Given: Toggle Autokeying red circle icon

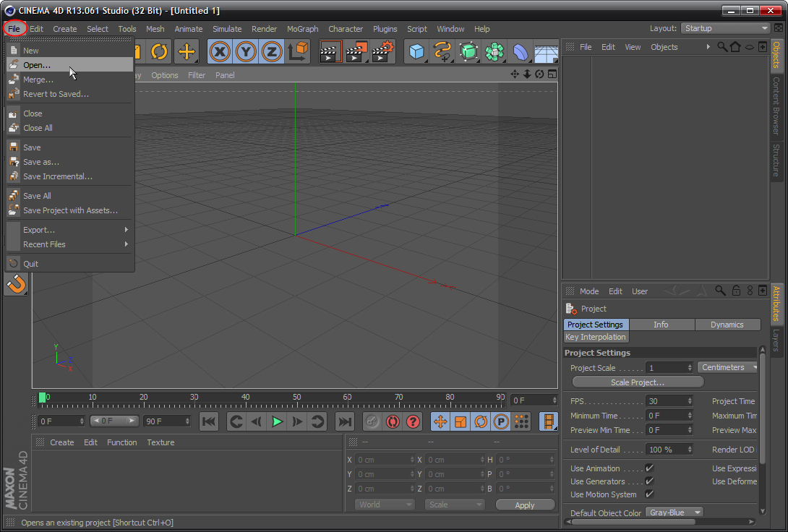Looking at the screenshot, I should tap(393, 421).
